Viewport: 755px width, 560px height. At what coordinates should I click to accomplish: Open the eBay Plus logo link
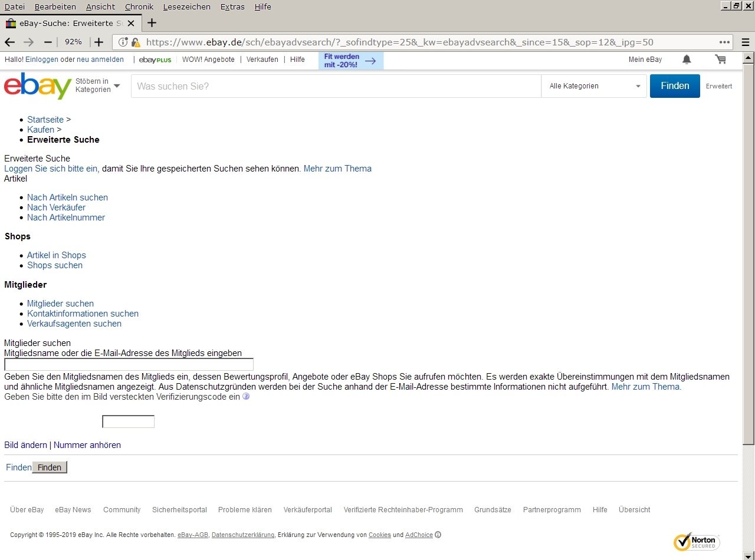[155, 60]
